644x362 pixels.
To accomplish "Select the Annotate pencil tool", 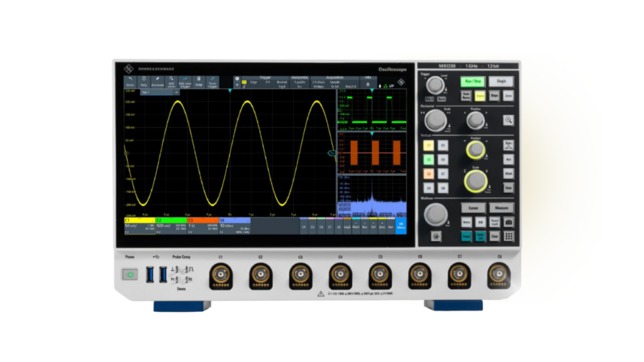I will pyautogui.click(x=157, y=81).
